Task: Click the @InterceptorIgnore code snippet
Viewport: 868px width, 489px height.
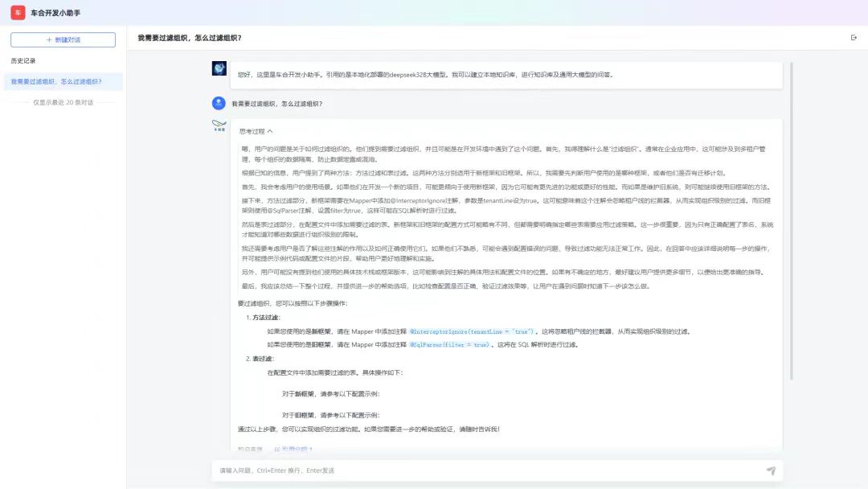Action: pyautogui.click(x=472, y=331)
